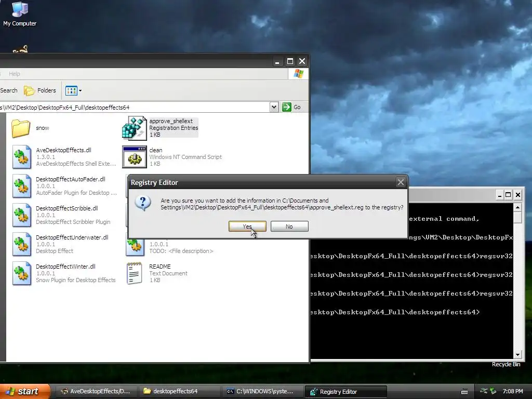
Task: Select DesktopEffectAutoFader.dll file icon
Action: point(22,186)
